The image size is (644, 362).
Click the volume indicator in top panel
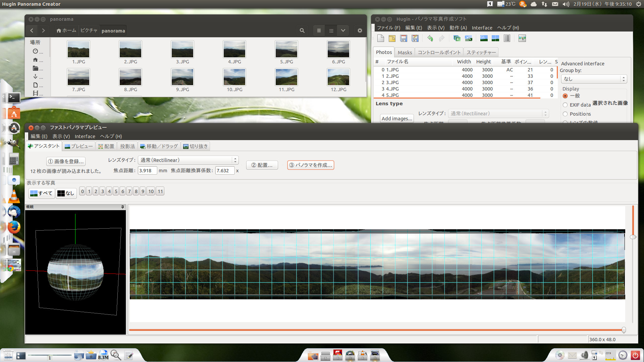[566, 4]
